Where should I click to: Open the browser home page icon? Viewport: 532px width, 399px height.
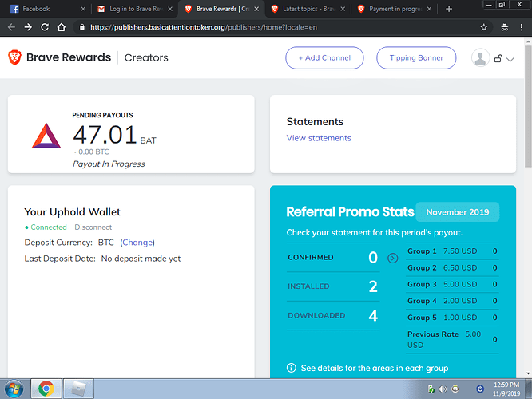coord(61,27)
